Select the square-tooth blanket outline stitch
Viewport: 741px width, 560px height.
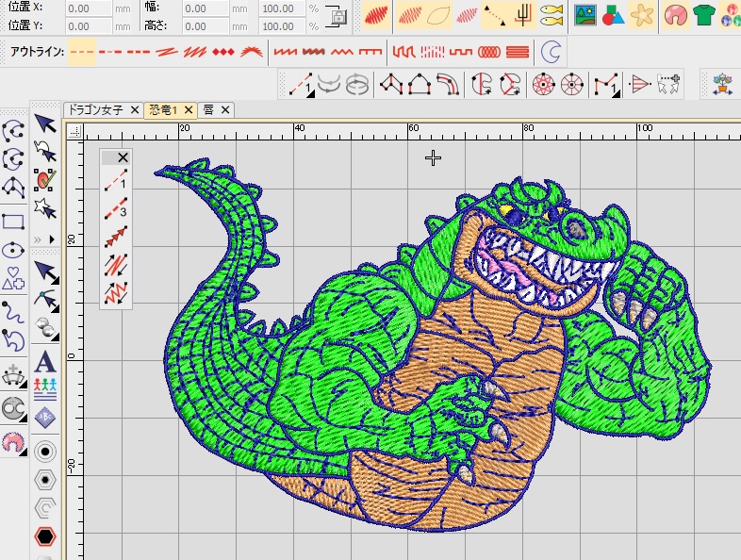pyautogui.click(x=370, y=52)
